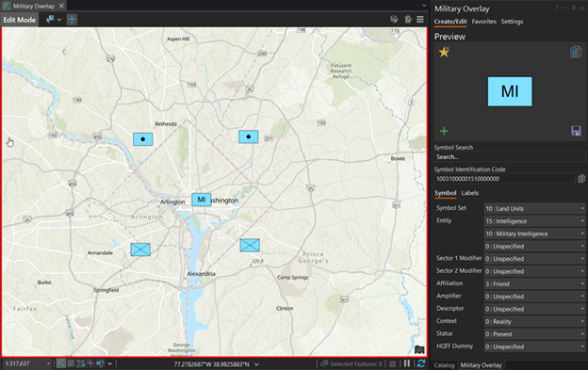Select the edit selection tool in map toolbar
Viewport: 588px width, 370px height.
pos(50,20)
